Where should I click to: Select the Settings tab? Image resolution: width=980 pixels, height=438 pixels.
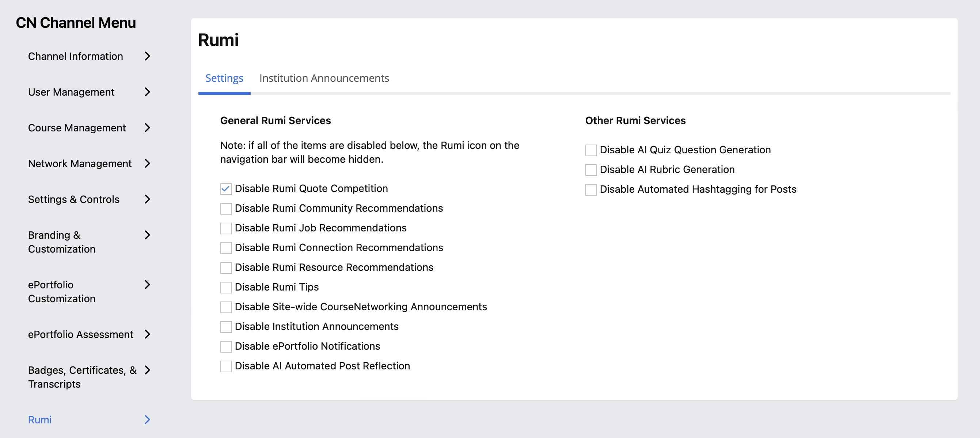pyautogui.click(x=224, y=78)
